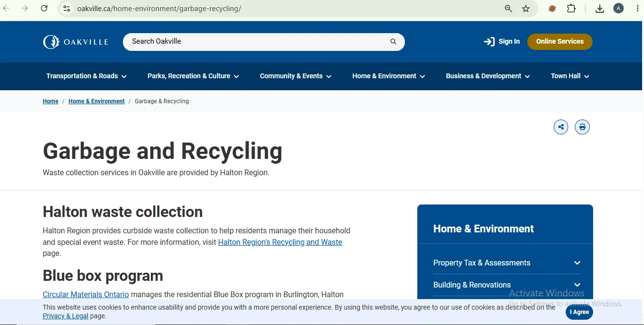Screen dimensions: 644x325
Task: Click the search magnifier in Search Oakville
Action: 393,42
